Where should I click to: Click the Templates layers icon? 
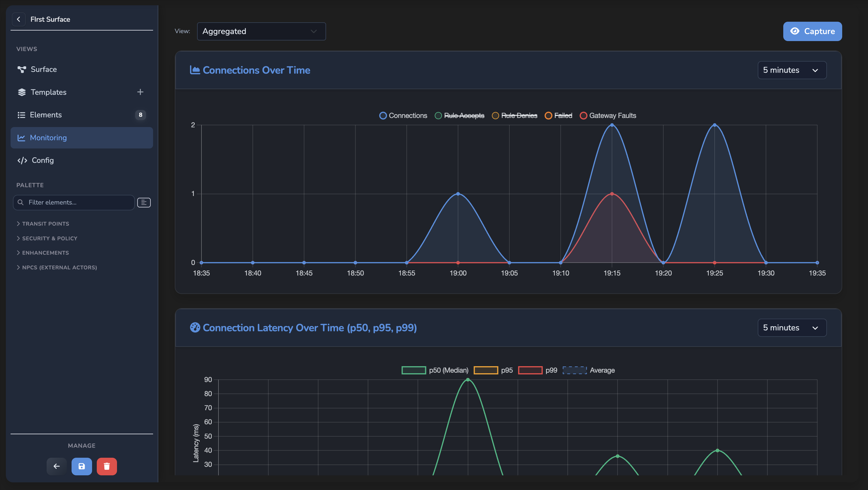[x=22, y=92]
